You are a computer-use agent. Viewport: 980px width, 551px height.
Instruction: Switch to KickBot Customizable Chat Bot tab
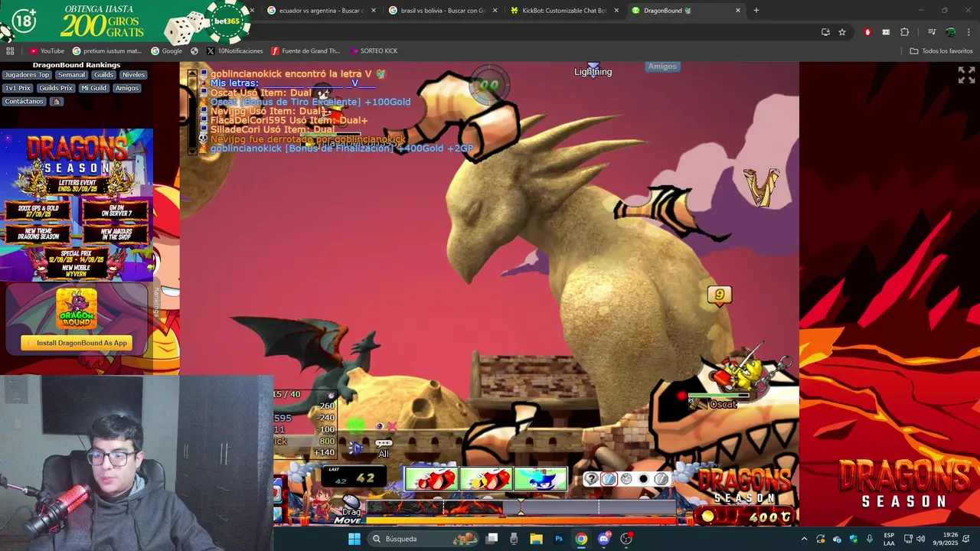point(563,11)
